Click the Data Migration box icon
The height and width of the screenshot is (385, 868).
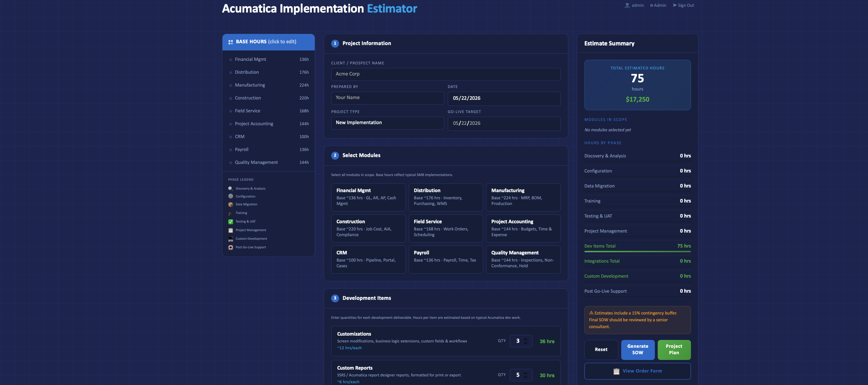click(231, 205)
